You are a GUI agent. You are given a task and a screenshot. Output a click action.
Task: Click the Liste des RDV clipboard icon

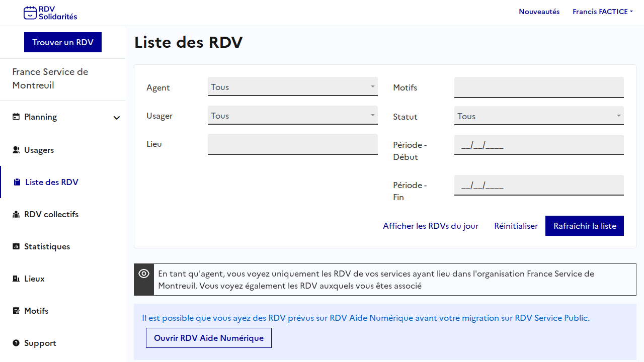(x=17, y=182)
